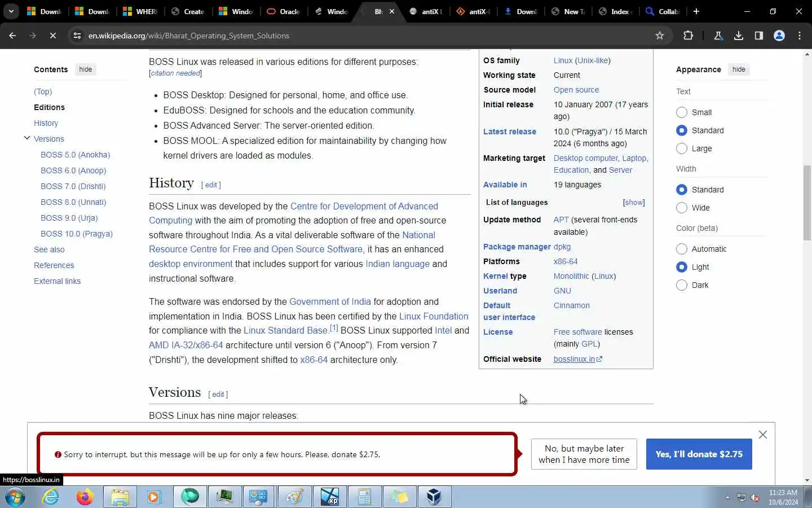Hide the Contents sidebar
812x508 pixels.
coord(86,69)
